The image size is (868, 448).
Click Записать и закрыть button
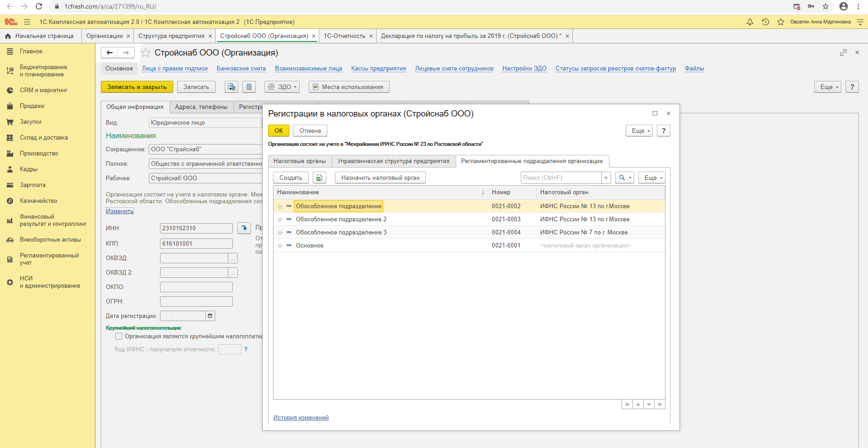(x=137, y=87)
